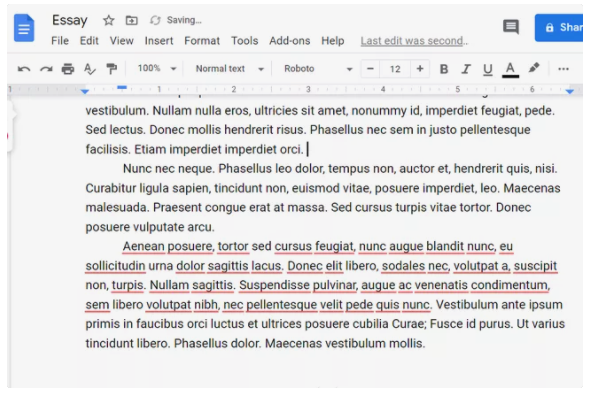
Task: Increase font size with plus button
Action: [420, 69]
